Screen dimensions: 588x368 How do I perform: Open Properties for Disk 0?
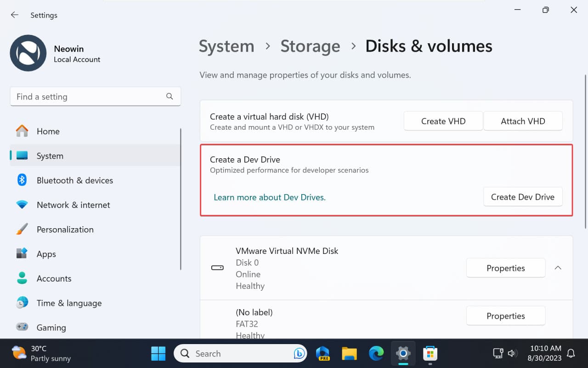(505, 268)
